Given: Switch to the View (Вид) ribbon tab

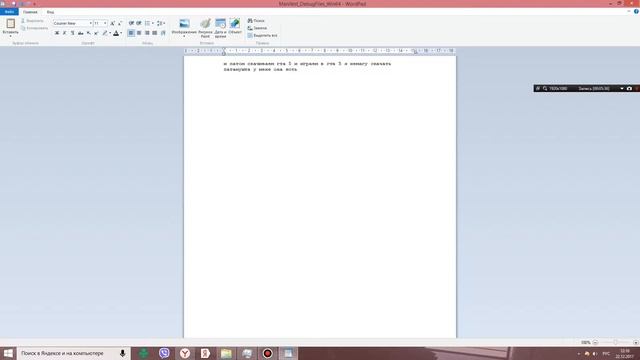Looking at the screenshot, I should coord(50,12).
